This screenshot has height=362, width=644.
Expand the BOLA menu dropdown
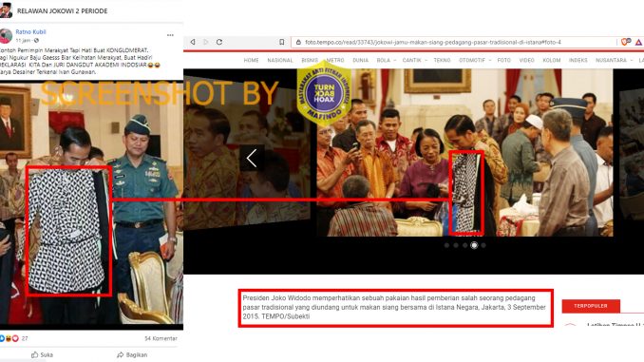(395, 61)
